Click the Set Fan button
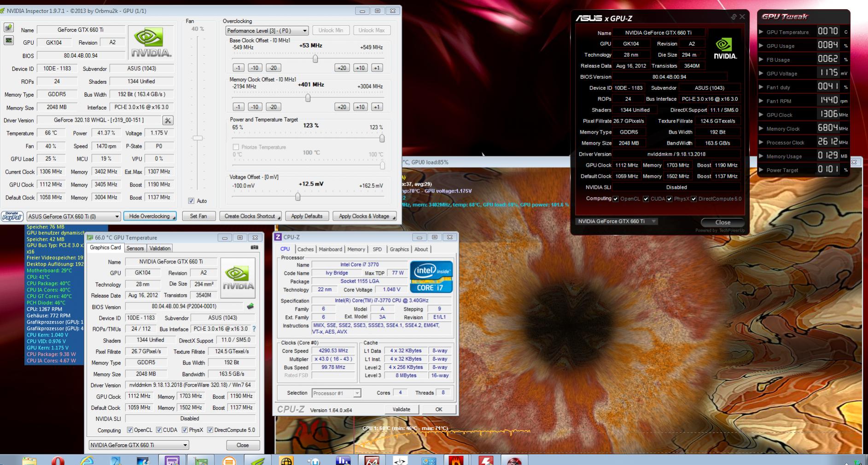This screenshot has height=465, width=868. (x=198, y=216)
